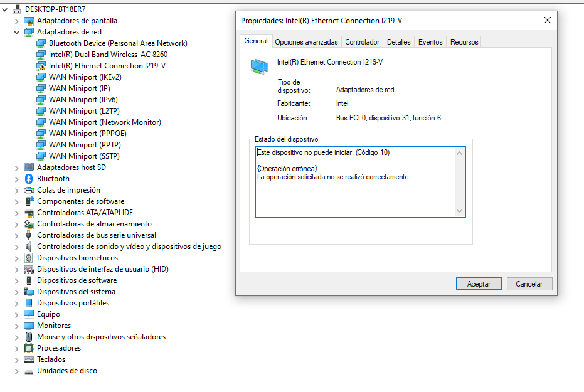Click the DESKTOP-BT18ER7 computer icon
Image resolution: width=584 pixels, height=392 pixels.
click(x=16, y=9)
